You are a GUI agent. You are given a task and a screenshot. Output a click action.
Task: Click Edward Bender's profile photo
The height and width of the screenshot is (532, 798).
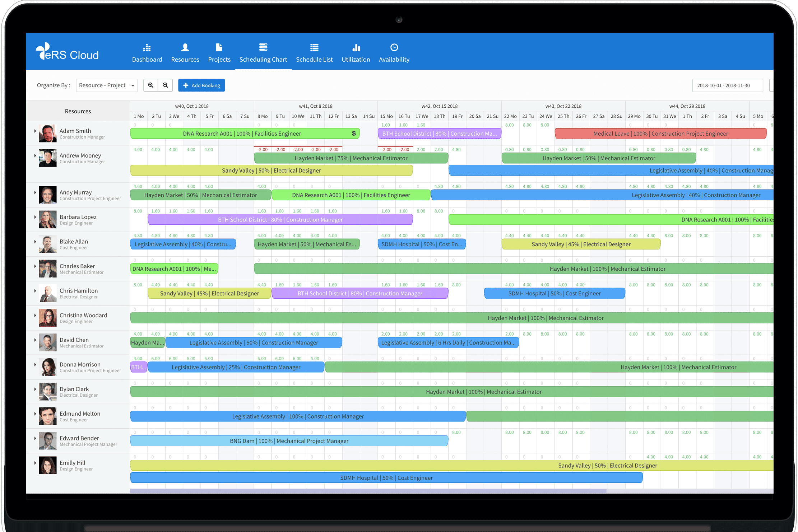click(x=48, y=441)
